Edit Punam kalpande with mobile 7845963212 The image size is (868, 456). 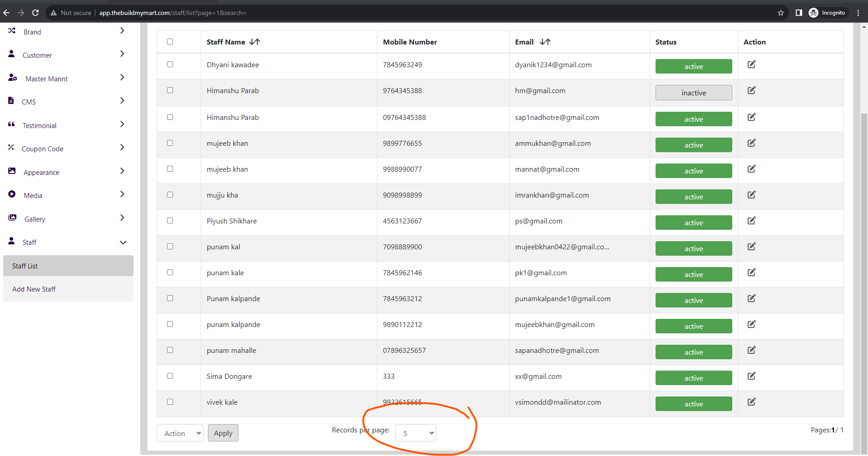coord(751,298)
